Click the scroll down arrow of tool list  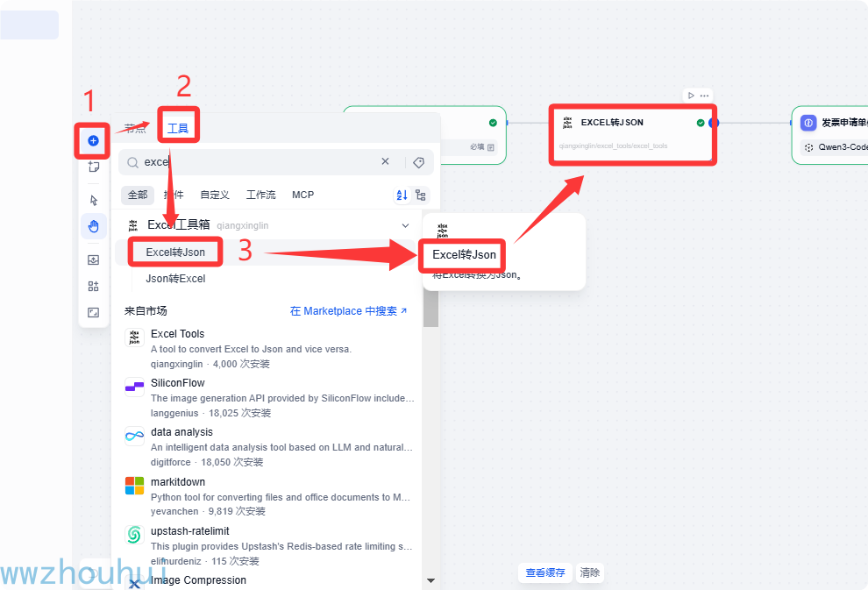[430, 580]
